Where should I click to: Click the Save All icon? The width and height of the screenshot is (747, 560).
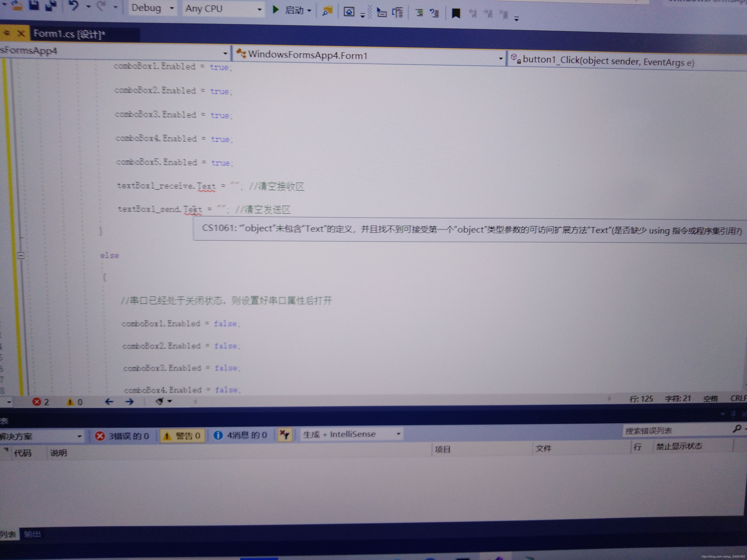51,6
